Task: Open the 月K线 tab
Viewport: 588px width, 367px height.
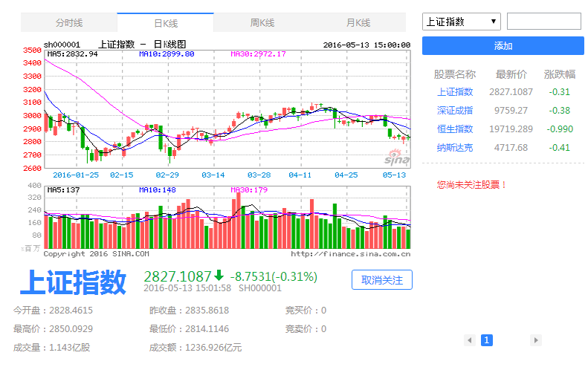Action: click(x=358, y=23)
